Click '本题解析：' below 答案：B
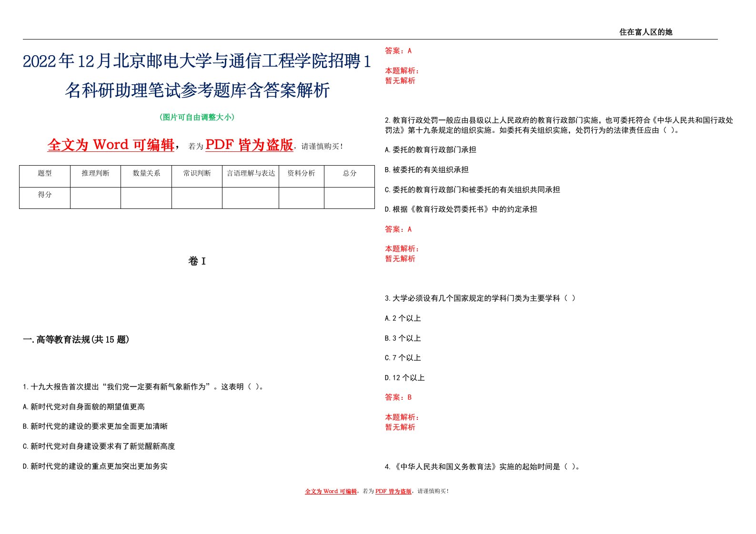Viewport: 756px width, 534px height. pyautogui.click(x=402, y=417)
